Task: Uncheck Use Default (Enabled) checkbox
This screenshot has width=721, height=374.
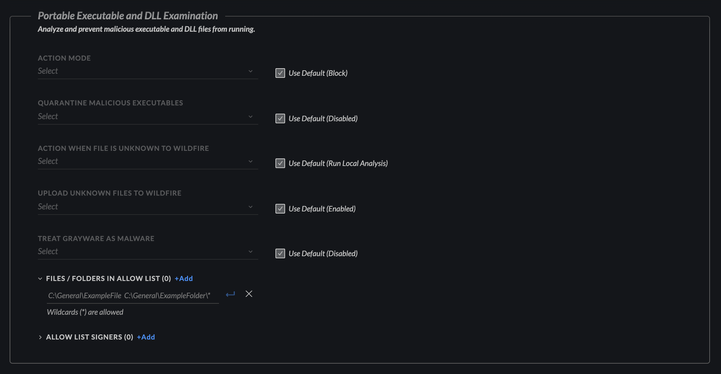Action: [280, 209]
